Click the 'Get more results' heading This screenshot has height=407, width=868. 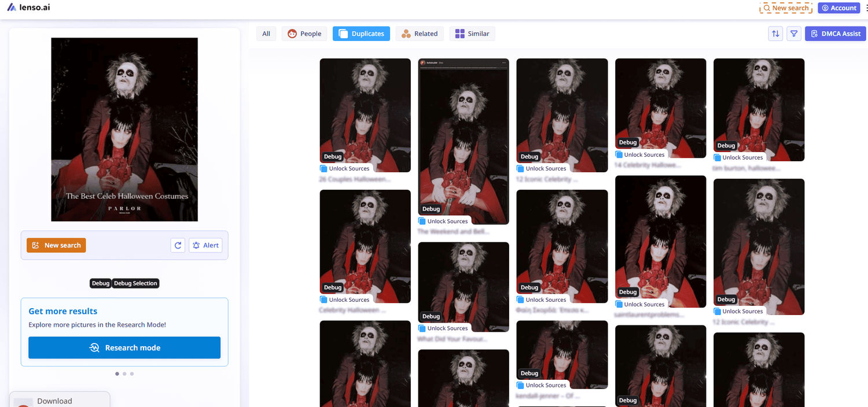(x=63, y=311)
